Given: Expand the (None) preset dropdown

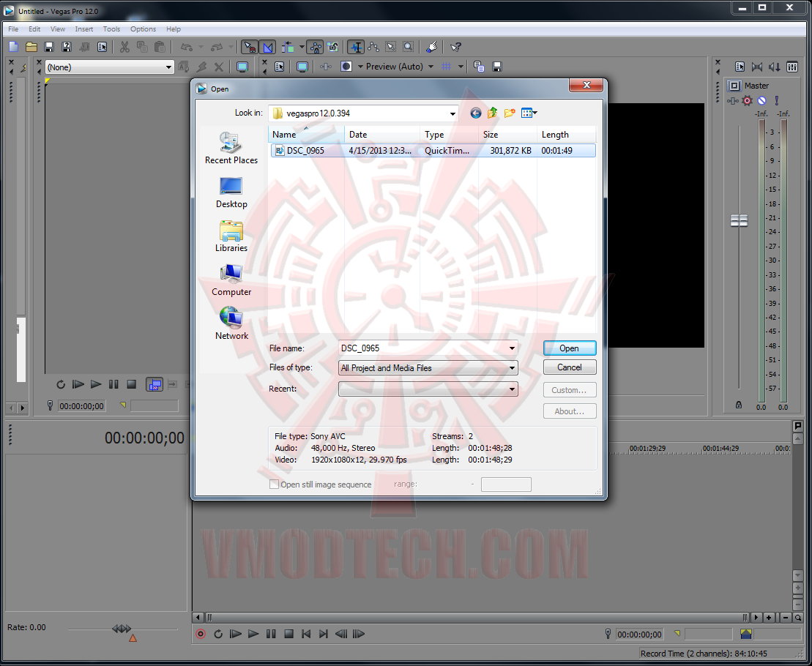Looking at the screenshot, I should click(x=168, y=67).
